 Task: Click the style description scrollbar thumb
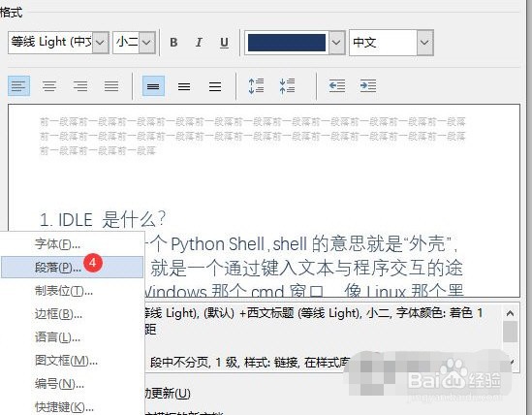point(510,332)
